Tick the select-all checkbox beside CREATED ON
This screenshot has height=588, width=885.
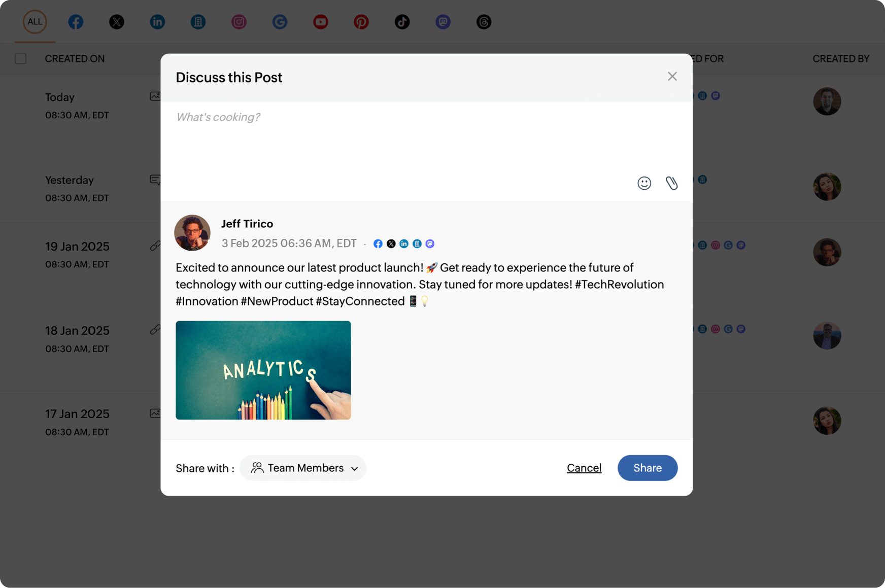[x=21, y=58]
